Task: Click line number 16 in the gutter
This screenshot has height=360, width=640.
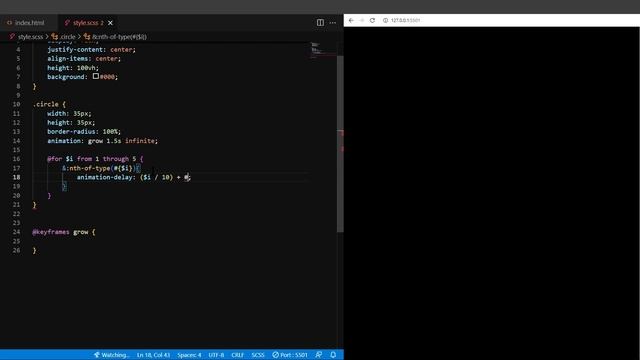Action: [16, 159]
